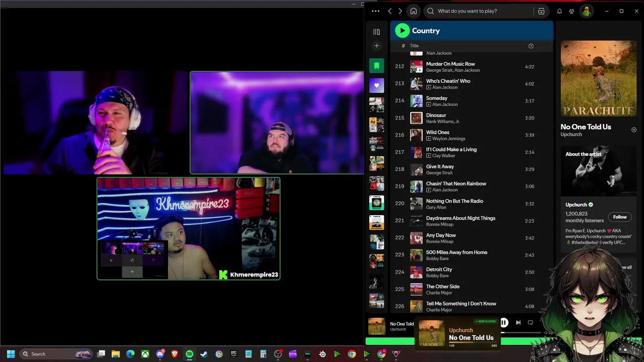Select track Any Day Now

(471, 237)
